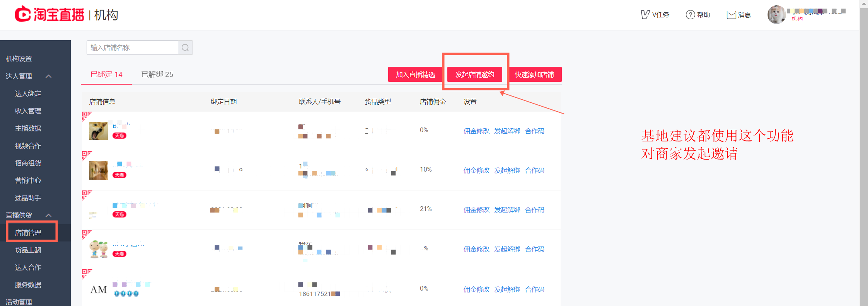Switch to the 已绑定 14 tab
Screen dimensions: 868x306
(106, 74)
